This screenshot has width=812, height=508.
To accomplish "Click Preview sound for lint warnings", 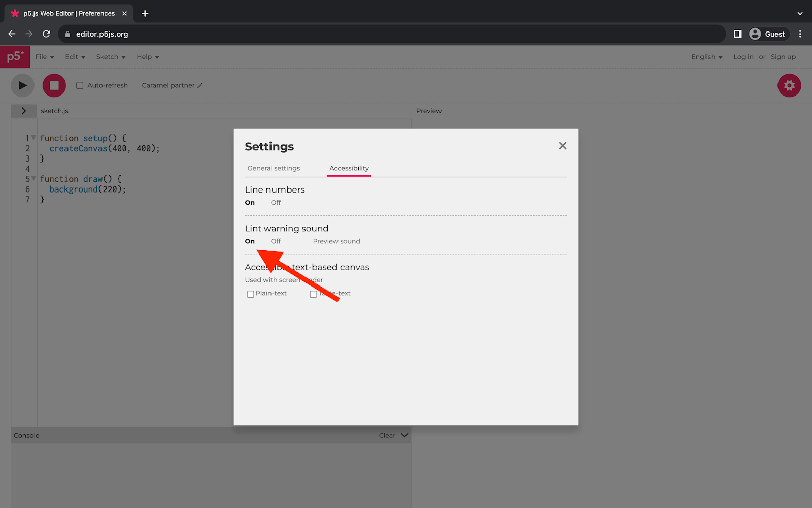I will tap(336, 241).
